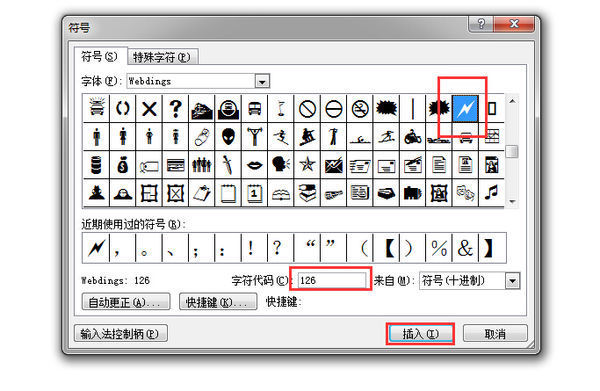The image size is (600, 391).
Task: Click the symbol grid scrollbar up arrow
Action: coord(512,101)
